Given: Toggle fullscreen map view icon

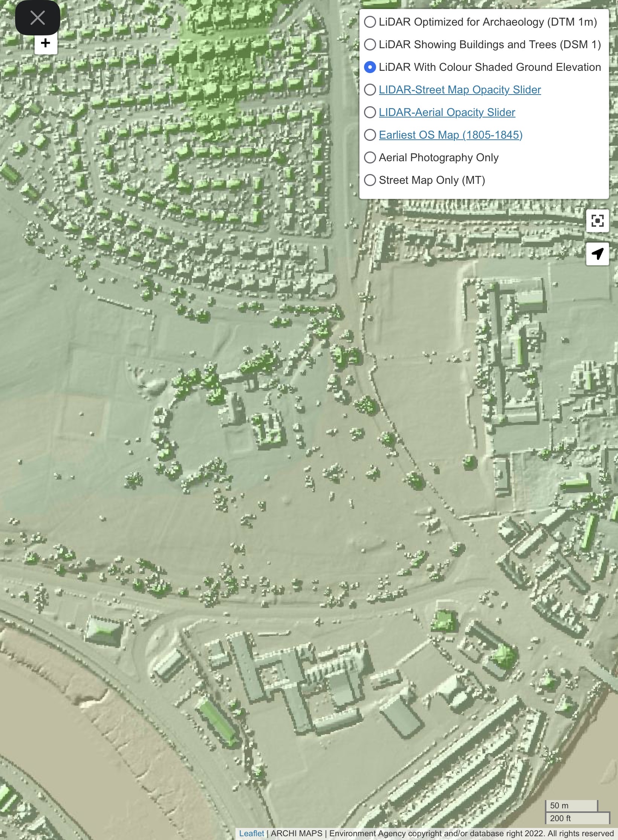Looking at the screenshot, I should pos(597,221).
